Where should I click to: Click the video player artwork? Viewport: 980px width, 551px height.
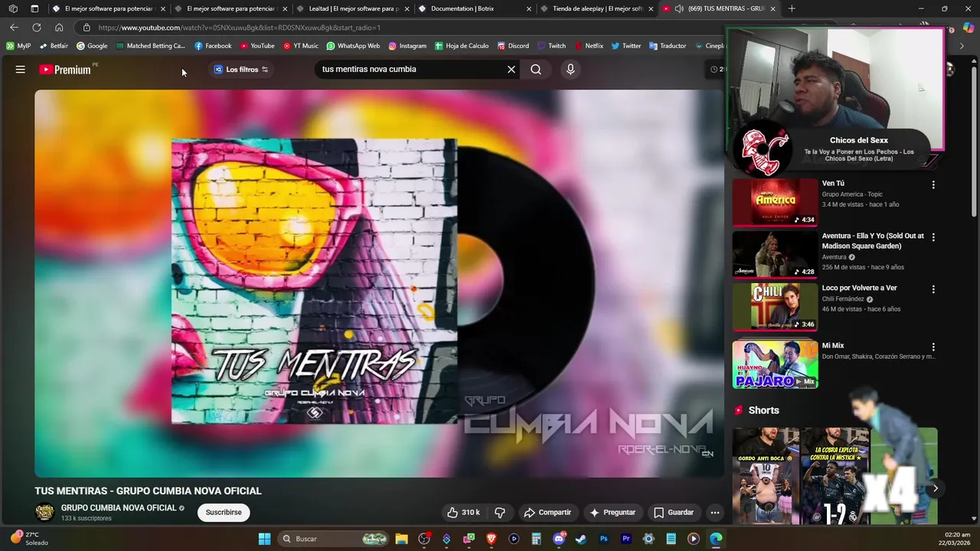coord(379,283)
